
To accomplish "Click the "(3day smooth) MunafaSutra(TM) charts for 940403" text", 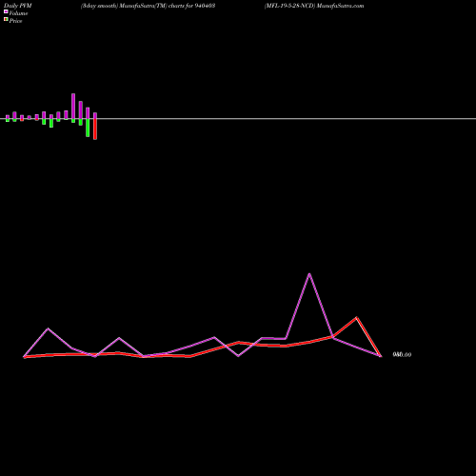I will [149, 6].
